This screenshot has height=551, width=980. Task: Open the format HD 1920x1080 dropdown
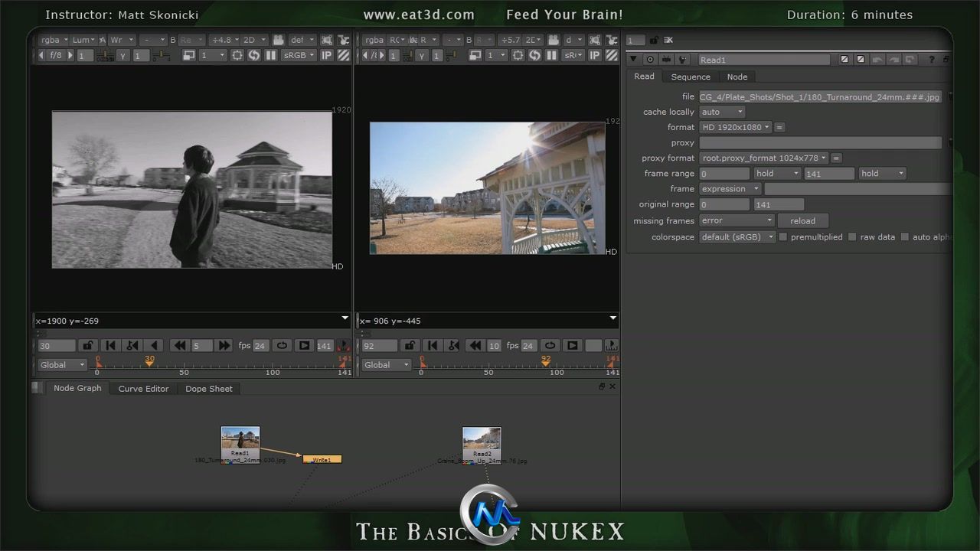[736, 127]
